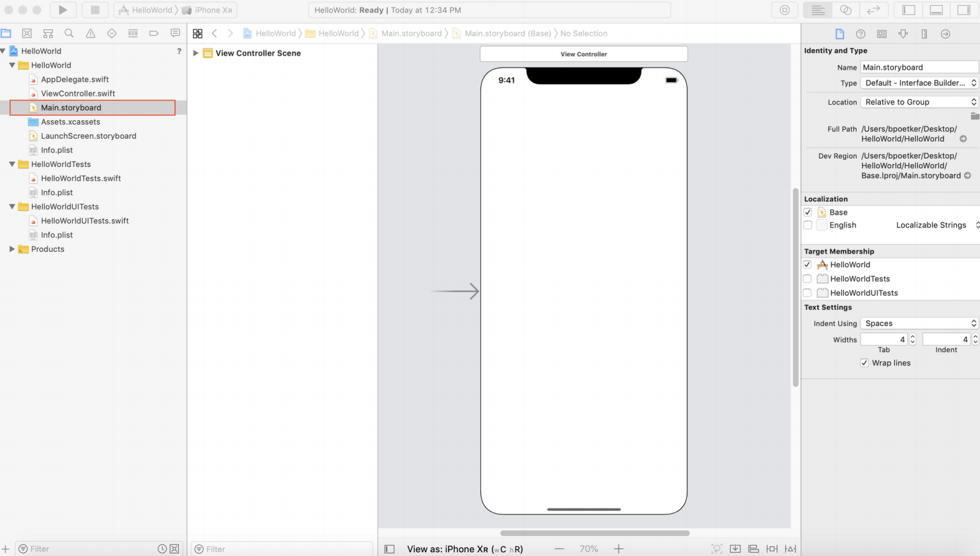Open the Breakpoint navigator tab
Viewport: 980px width, 556px height.
153,33
